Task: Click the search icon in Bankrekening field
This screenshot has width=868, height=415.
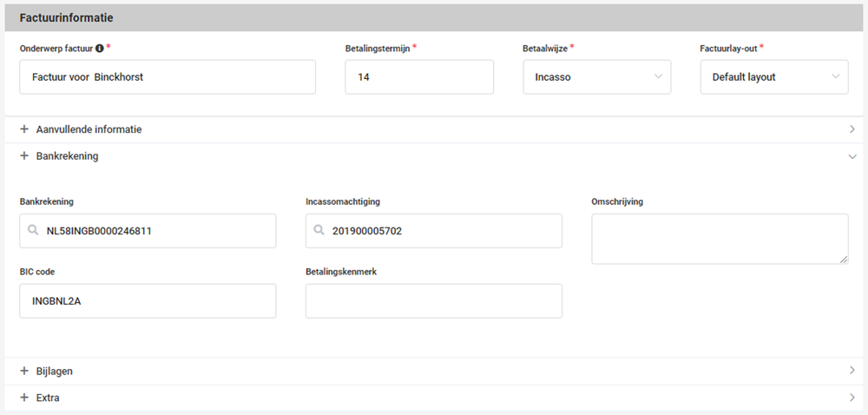Action: (x=33, y=230)
